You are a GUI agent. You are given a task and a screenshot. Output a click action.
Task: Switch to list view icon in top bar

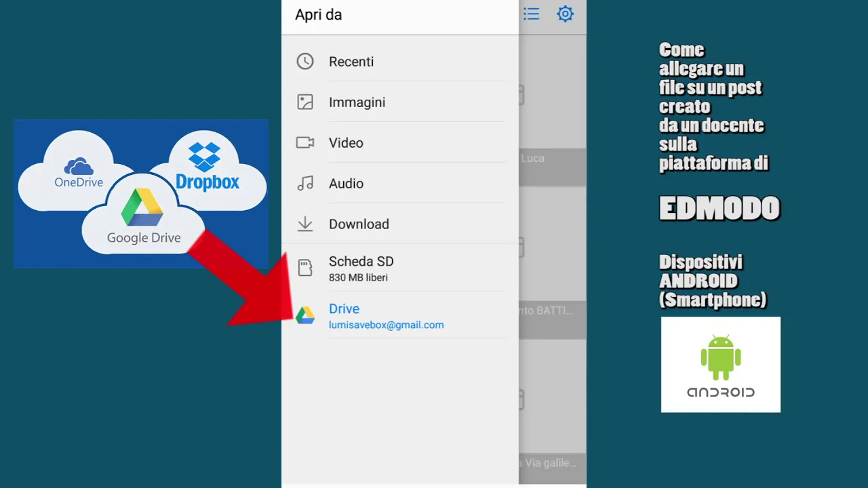pyautogui.click(x=531, y=14)
